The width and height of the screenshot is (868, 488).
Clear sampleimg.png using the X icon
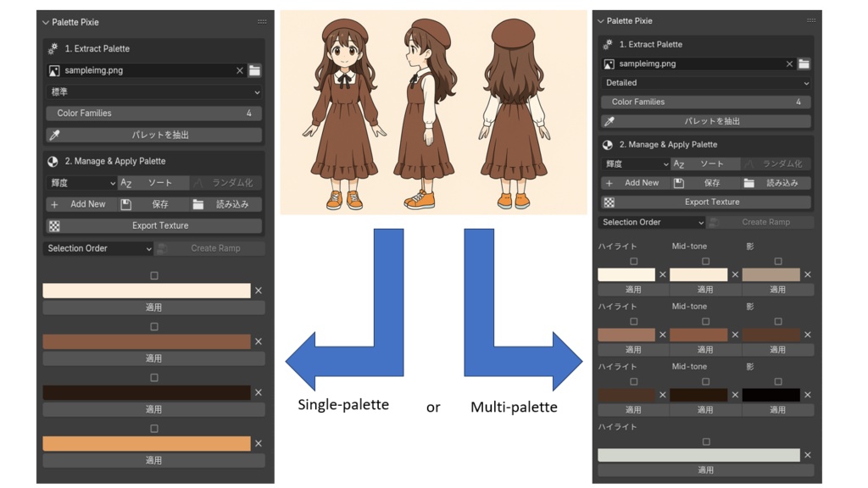click(x=238, y=70)
